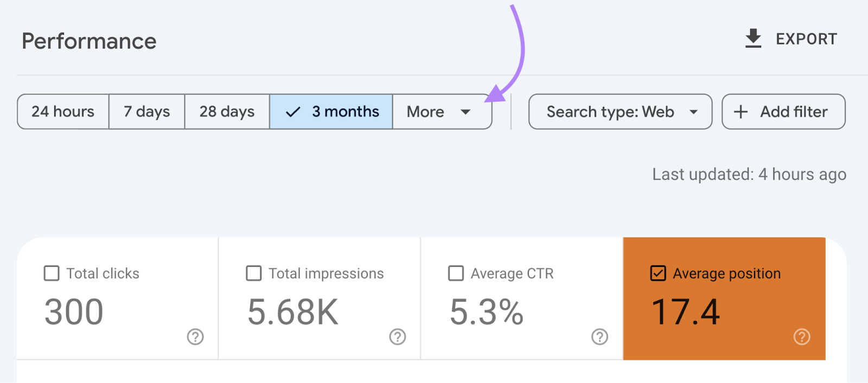Select the 28 days date range
The width and height of the screenshot is (868, 383).
[227, 112]
